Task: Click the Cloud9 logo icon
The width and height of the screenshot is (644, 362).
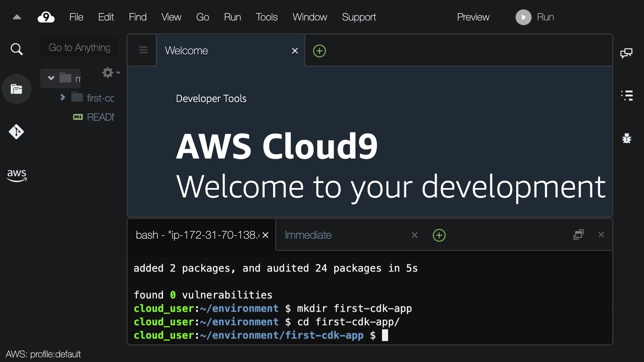Action: click(x=46, y=17)
